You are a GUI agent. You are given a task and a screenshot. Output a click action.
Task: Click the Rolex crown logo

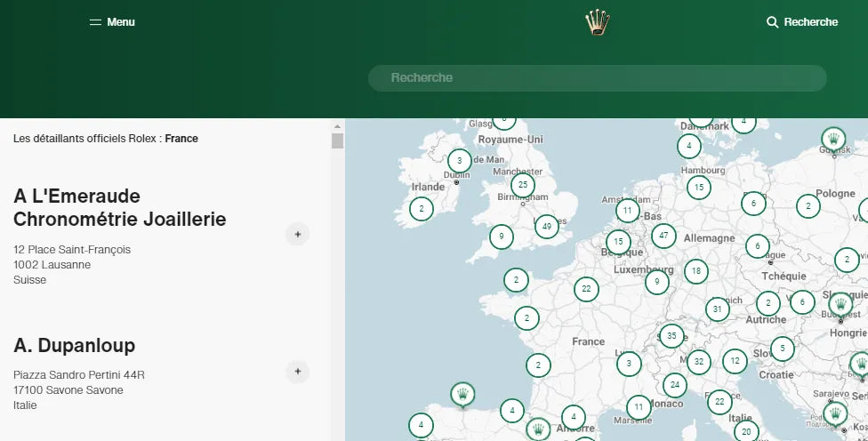(598, 22)
